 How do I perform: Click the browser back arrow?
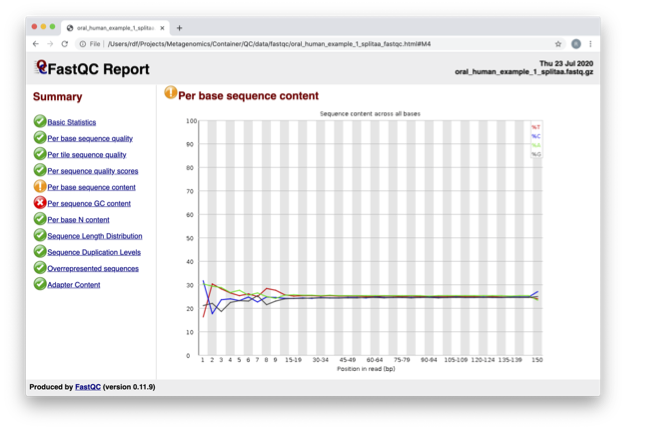click(x=37, y=44)
